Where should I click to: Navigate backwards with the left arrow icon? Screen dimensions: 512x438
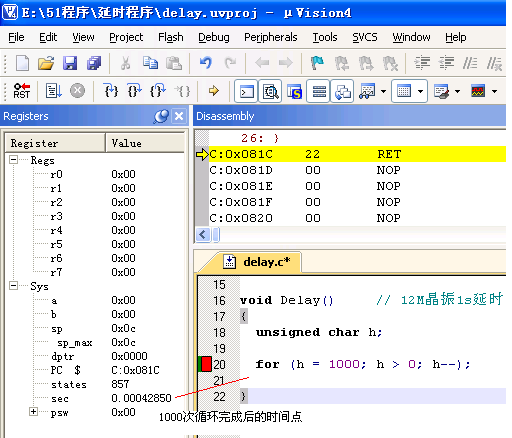(262, 63)
